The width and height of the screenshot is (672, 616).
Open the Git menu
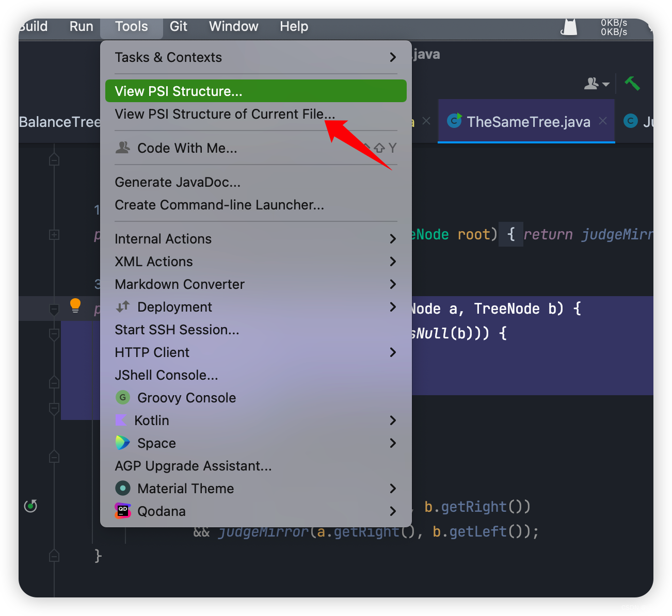point(179,26)
